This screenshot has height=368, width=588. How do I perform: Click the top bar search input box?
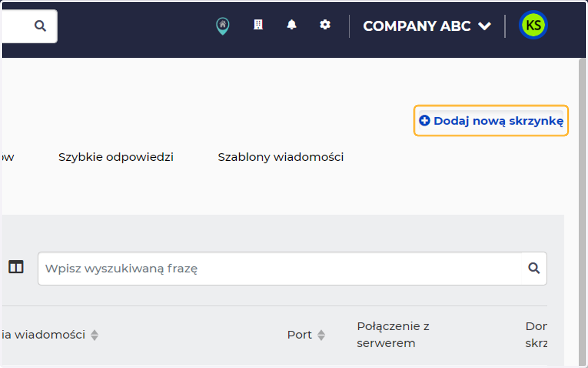[29, 26]
